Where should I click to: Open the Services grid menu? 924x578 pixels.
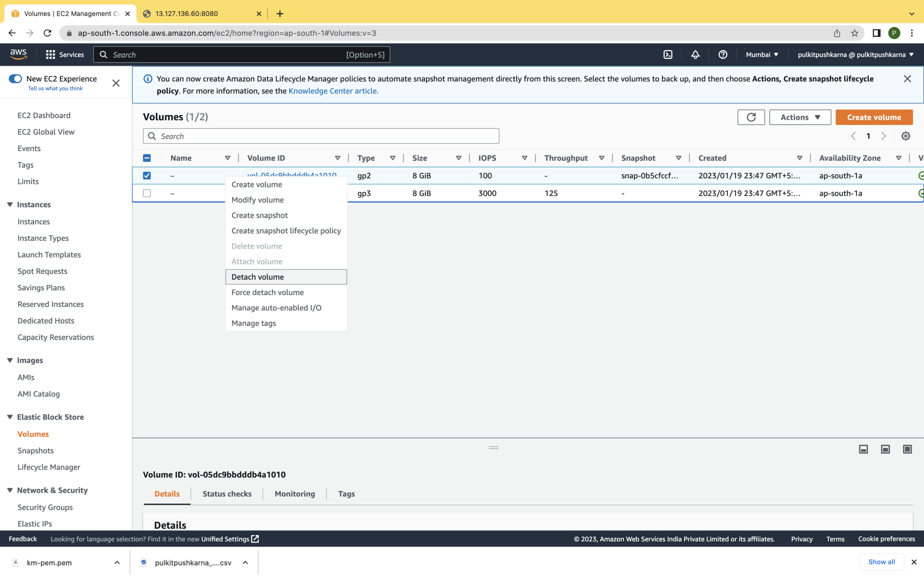(50, 54)
